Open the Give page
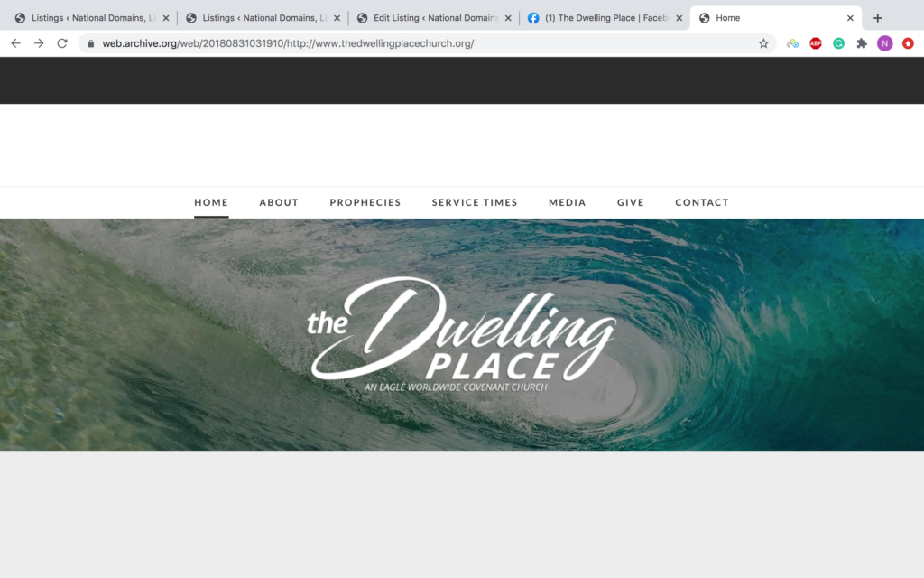The height and width of the screenshot is (578, 924). click(631, 202)
